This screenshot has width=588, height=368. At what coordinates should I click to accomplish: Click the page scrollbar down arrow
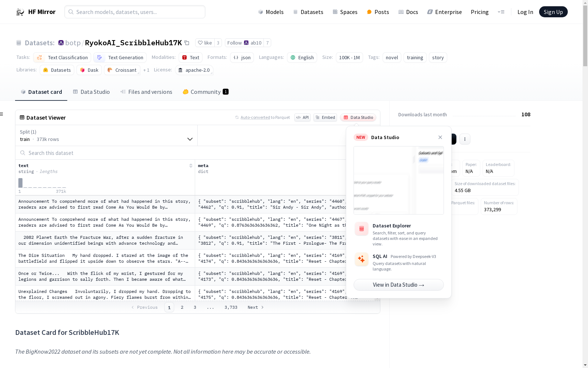pyautogui.click(x=585, y=365)
